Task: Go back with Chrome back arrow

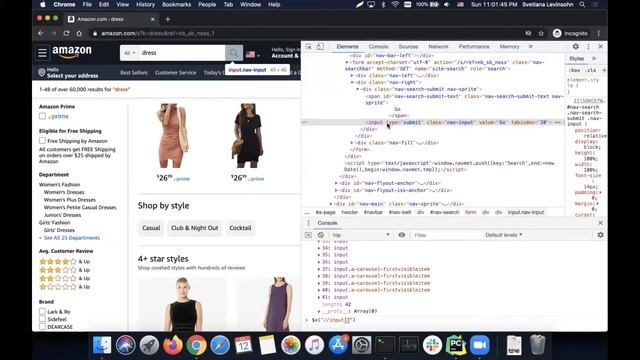Action: coord(40,33)
